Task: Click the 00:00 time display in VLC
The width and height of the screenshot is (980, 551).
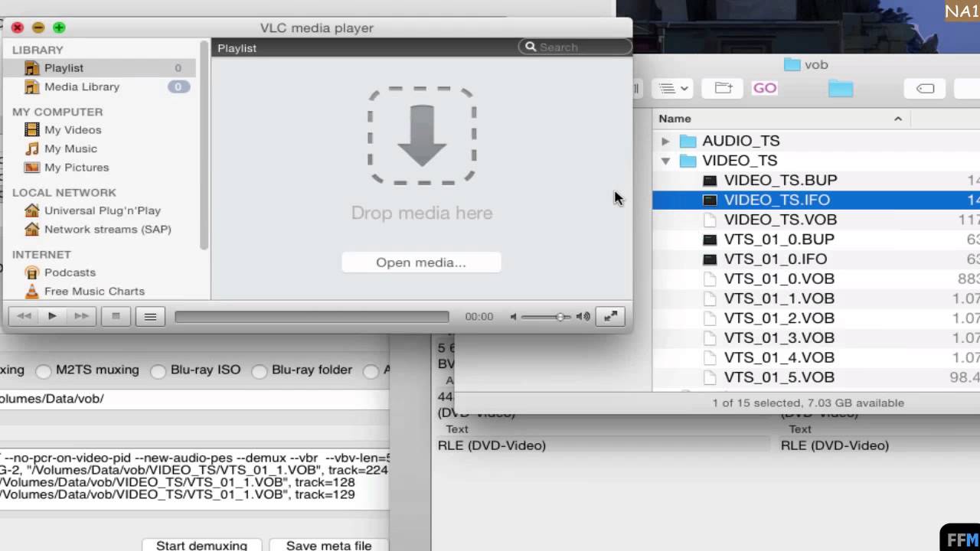Action: (479, 317)
